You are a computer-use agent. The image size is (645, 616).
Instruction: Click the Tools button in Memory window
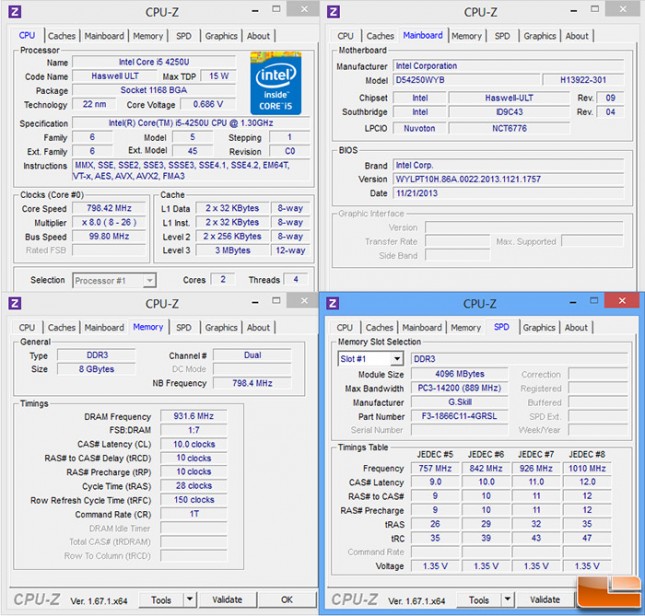161,600
